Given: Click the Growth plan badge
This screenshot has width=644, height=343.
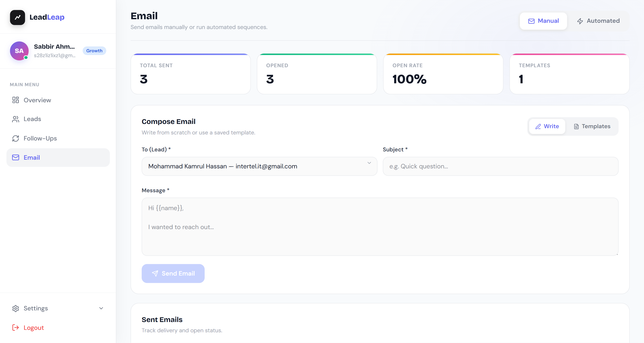Looking at the screenshot, I should tap(94, 51).
